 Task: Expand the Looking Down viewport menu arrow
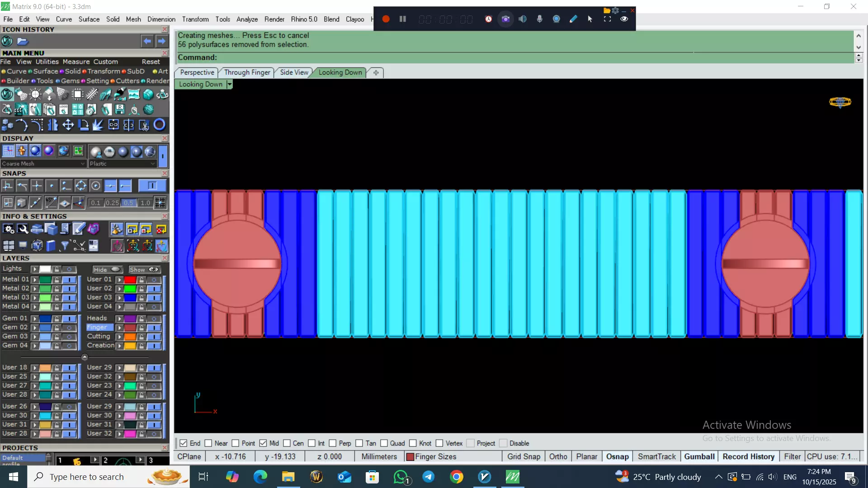click(x=230, y=84)
